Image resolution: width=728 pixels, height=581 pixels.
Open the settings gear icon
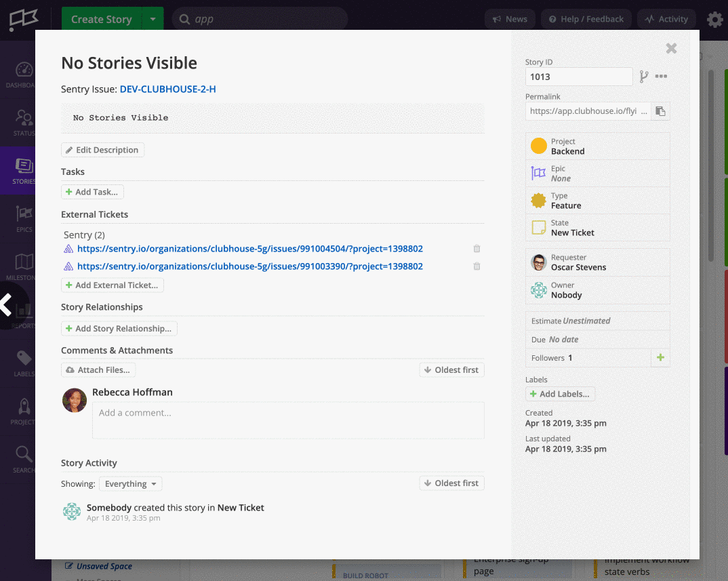(714, 20)
